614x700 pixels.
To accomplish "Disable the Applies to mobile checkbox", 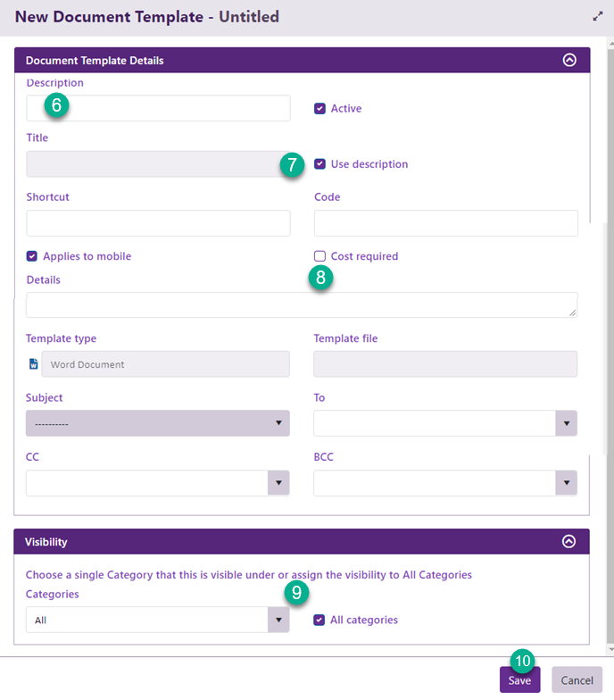I will [x=32, y=256].
